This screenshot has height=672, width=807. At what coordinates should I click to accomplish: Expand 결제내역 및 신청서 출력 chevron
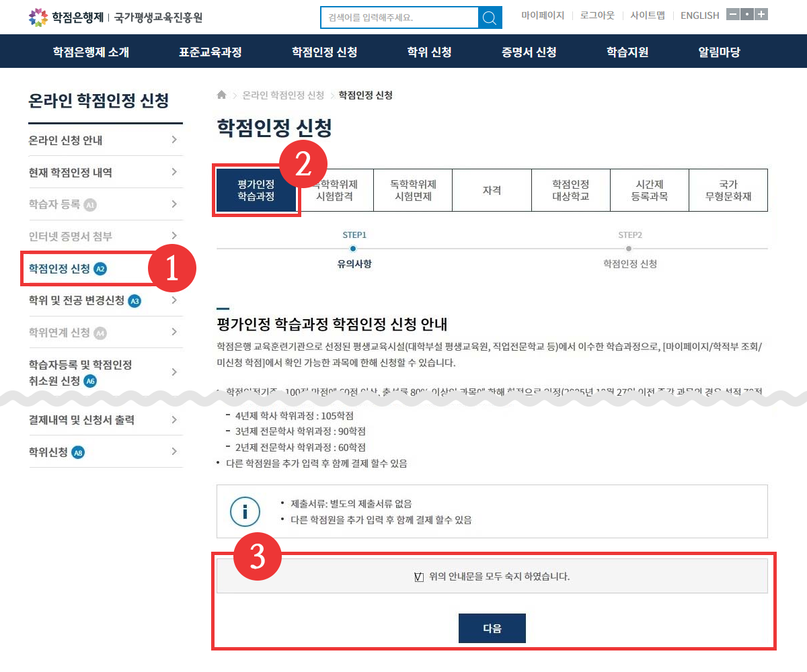click(174, 420)
